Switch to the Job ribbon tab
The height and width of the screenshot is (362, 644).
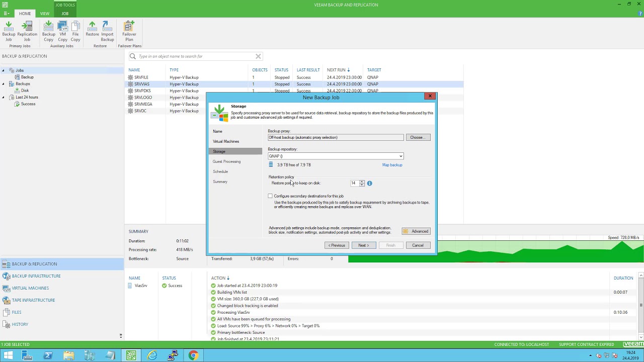tap(65, 14)
